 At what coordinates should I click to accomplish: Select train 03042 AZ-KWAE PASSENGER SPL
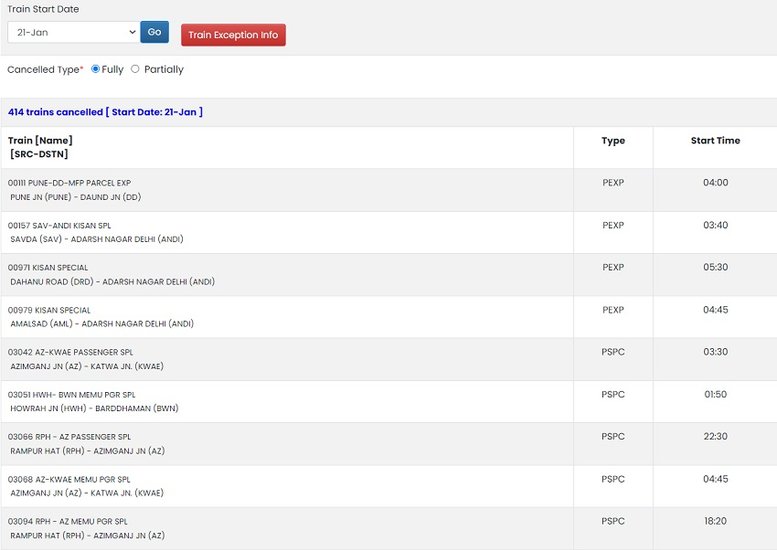click(70, 352)
